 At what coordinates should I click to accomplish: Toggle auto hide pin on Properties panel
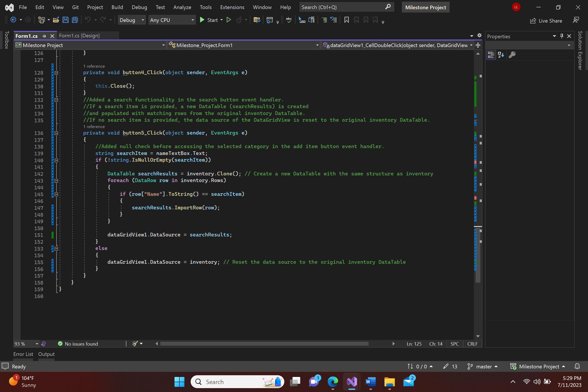(562, 36)
